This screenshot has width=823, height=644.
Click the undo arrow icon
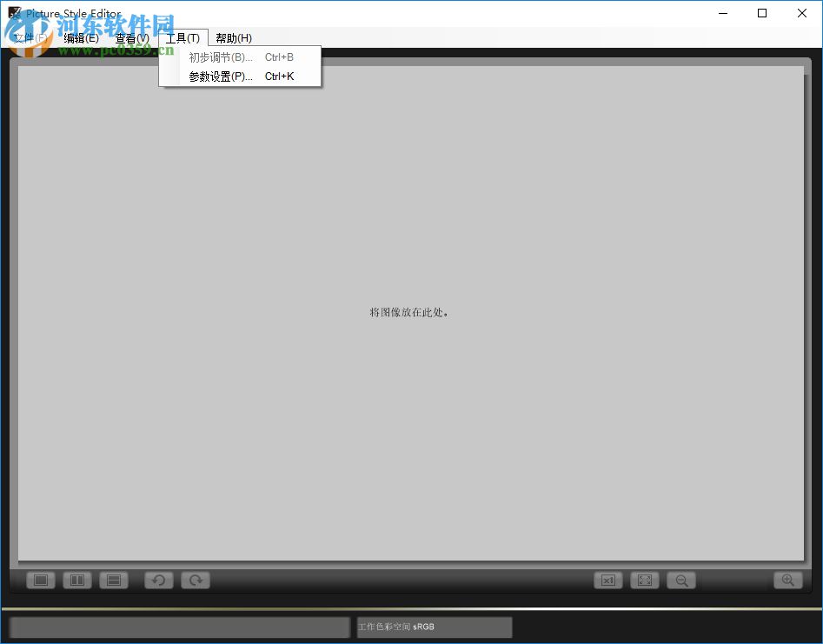tap(158, 580)
